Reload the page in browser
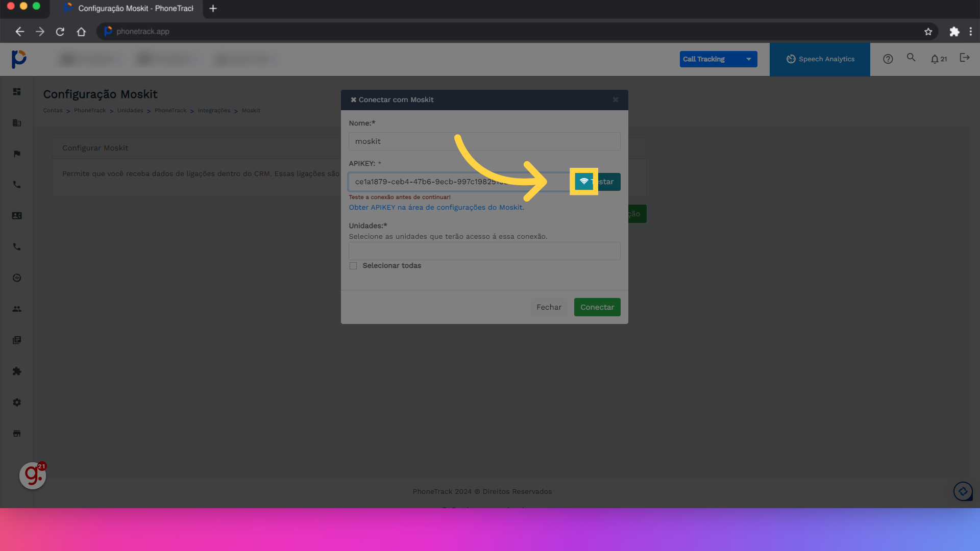980x551 pixels. pyautogui.click(x=60, y=32)
